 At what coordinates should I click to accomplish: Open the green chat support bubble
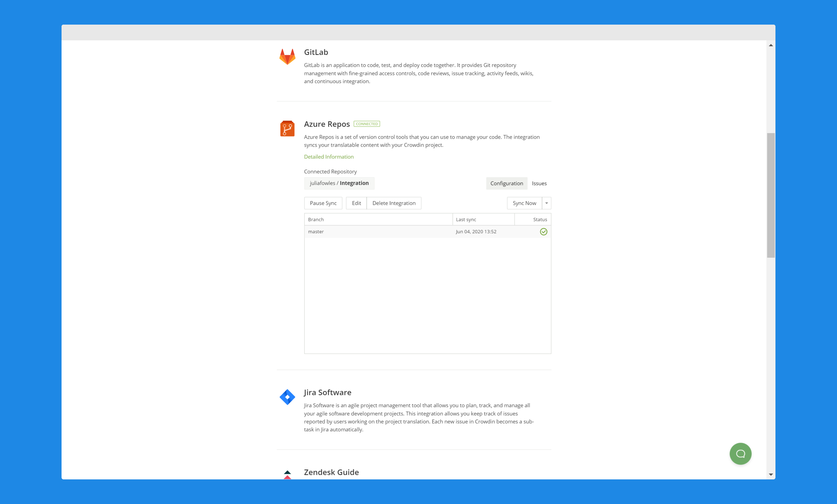click(x=740, y=454)
